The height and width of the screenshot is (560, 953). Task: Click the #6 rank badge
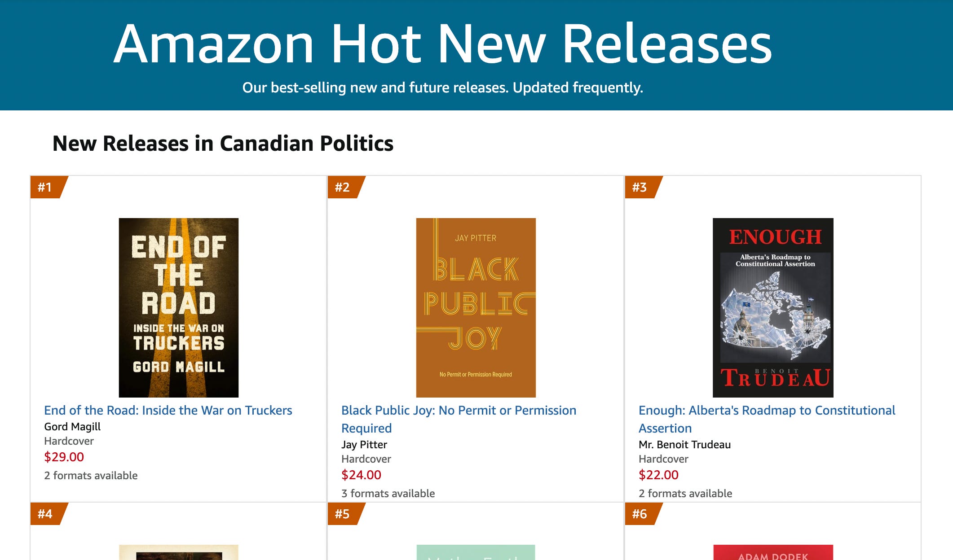(x=643, y=514)
